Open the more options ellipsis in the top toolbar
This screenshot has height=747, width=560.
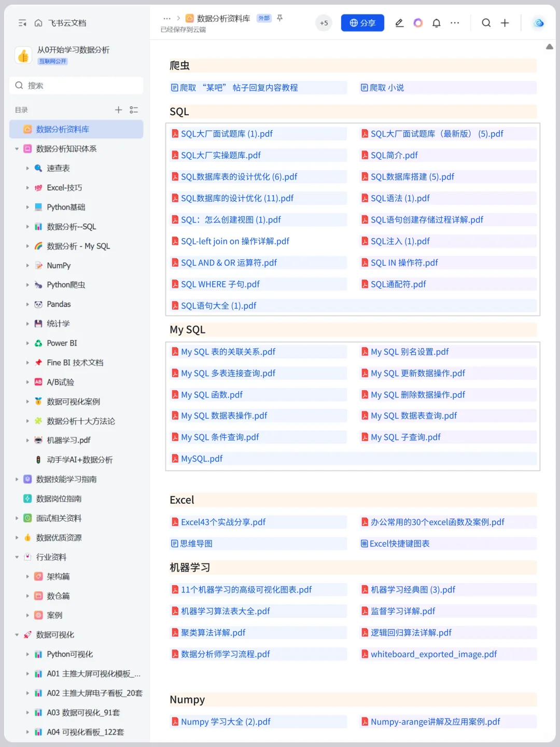(x=455, y=23)
